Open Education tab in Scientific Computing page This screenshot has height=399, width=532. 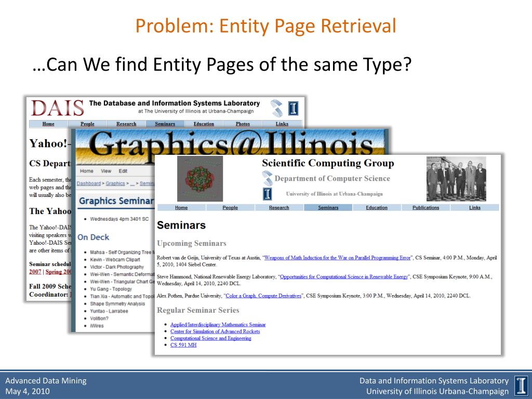pyautogui.click(x=377, y=208)
